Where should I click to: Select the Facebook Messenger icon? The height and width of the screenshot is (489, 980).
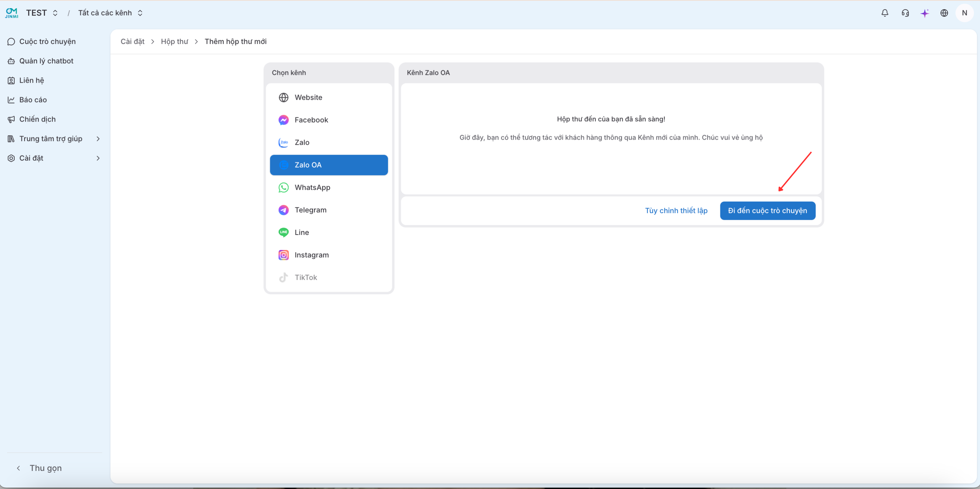click(x=283, y=120)
